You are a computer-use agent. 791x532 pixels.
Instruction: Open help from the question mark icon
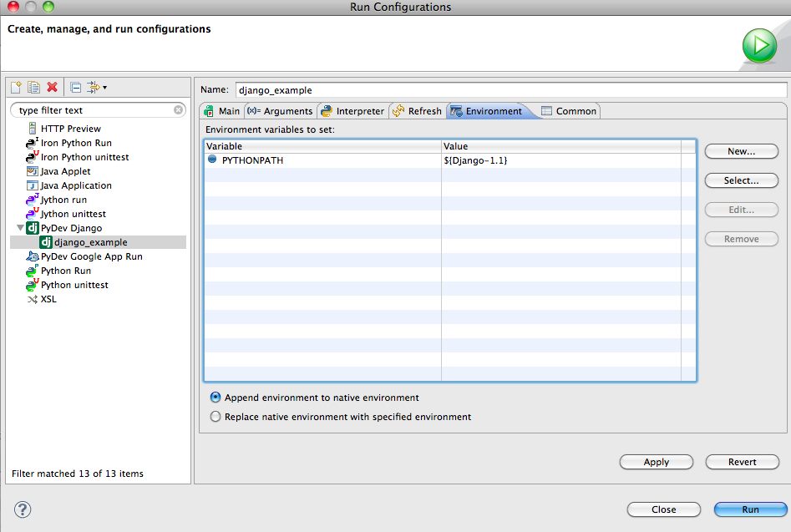pos(22,509)
